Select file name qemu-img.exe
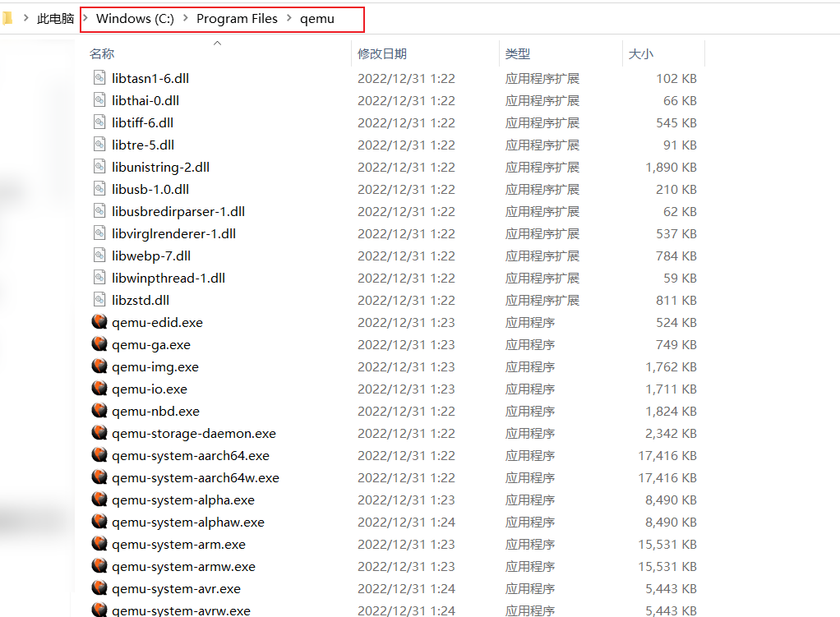 (x=155, y=367)
